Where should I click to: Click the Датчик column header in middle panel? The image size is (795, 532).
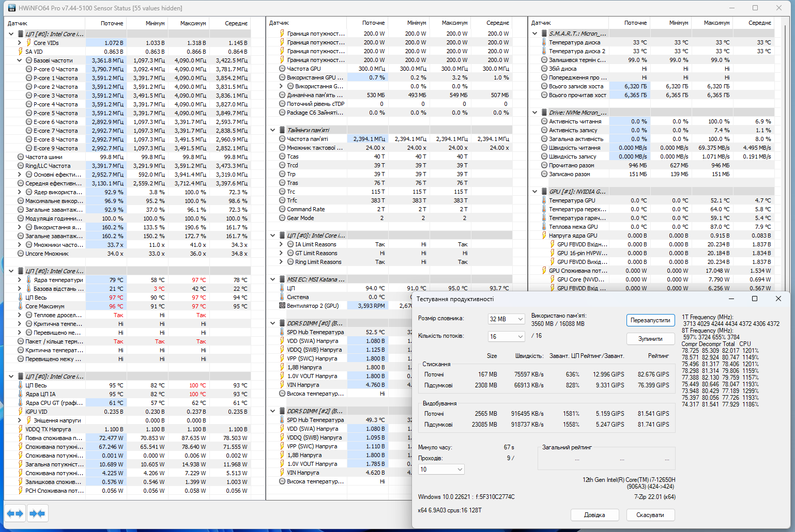click(306, 23)
